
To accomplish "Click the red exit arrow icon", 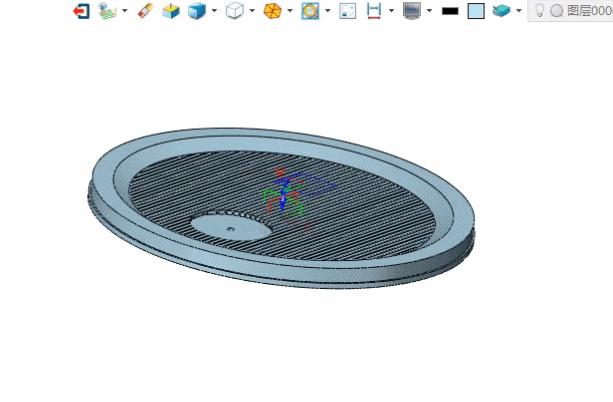I will (81, 11).
